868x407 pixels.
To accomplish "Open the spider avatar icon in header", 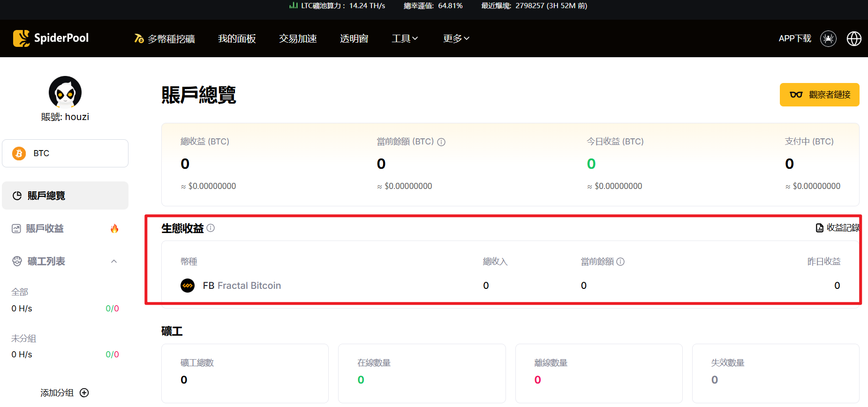I will pos(828,38).
